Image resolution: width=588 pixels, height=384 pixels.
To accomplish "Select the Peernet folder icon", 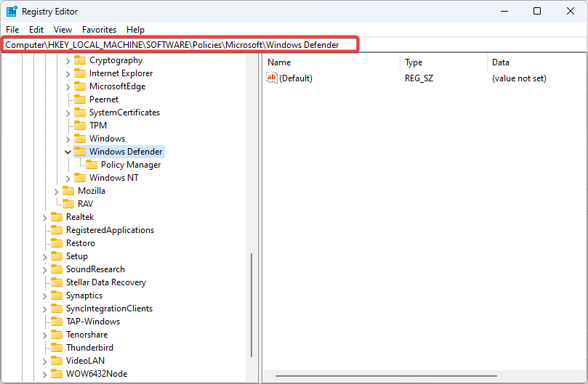I will click(x=80, y=99).
